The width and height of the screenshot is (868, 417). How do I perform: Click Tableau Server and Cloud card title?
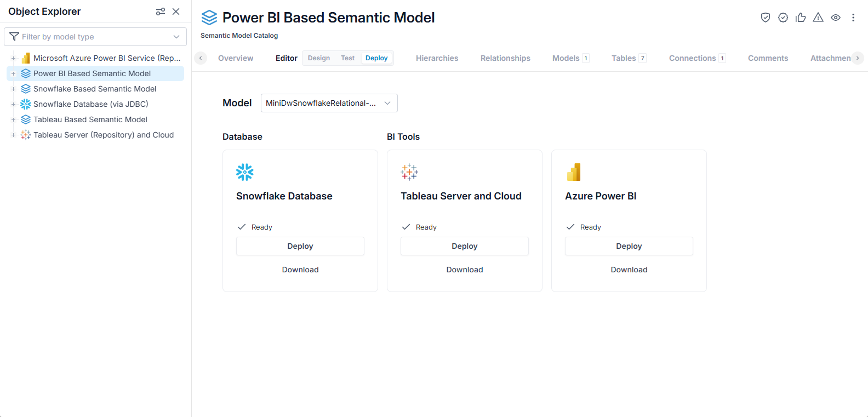pos(461,196)
